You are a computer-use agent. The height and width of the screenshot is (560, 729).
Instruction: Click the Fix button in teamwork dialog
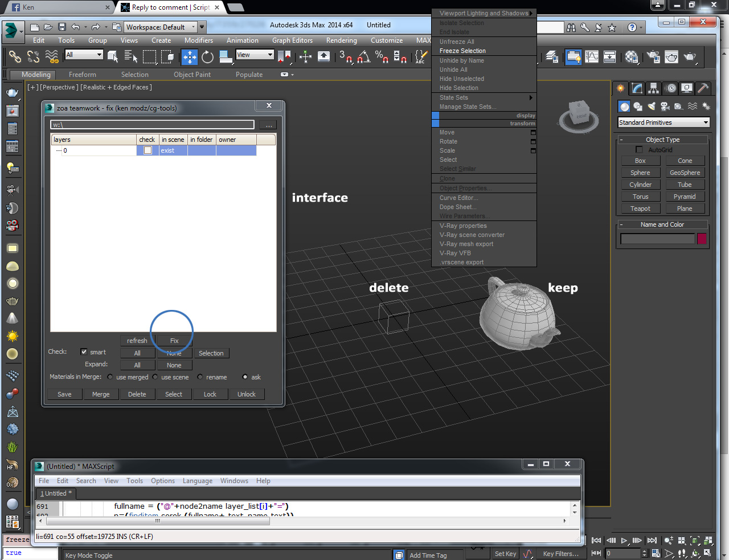tap(174, 341)
